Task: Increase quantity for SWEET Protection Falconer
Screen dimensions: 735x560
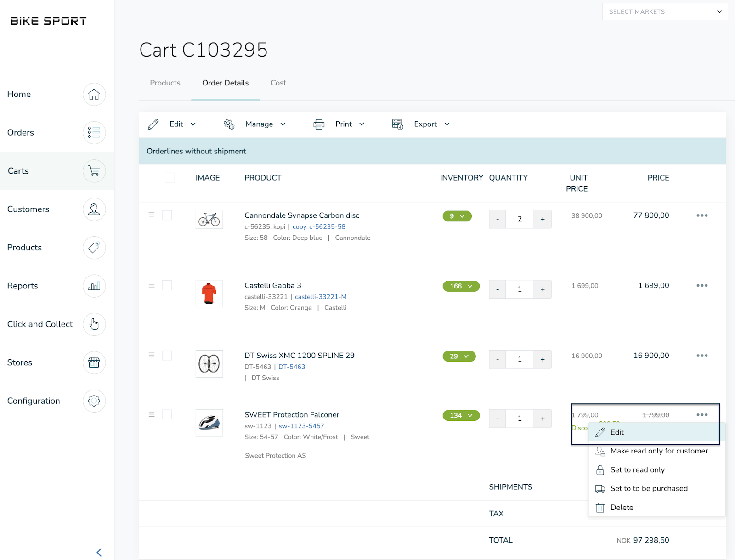Action: (543, 419)
